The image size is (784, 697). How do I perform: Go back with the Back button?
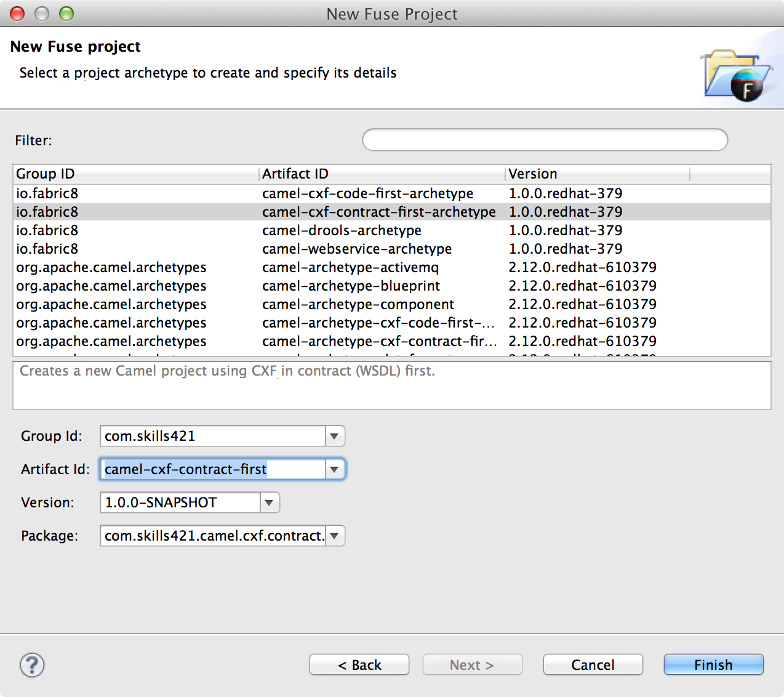[359, 665]
